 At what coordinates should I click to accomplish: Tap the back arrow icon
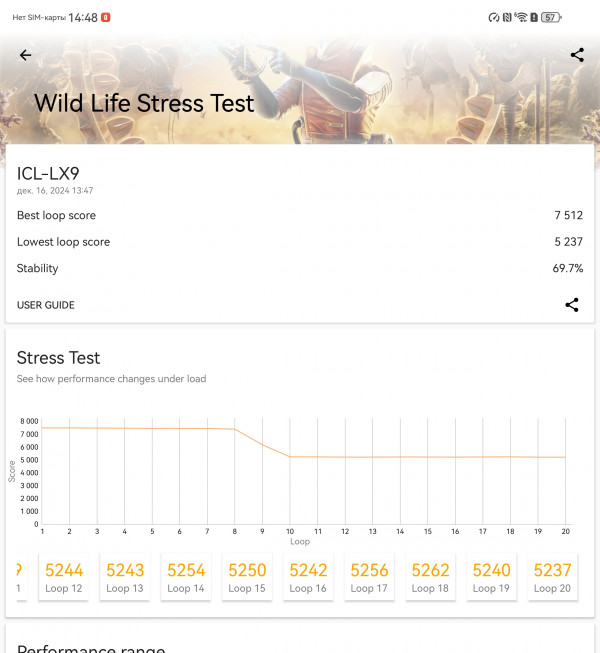tap(25, 55)
